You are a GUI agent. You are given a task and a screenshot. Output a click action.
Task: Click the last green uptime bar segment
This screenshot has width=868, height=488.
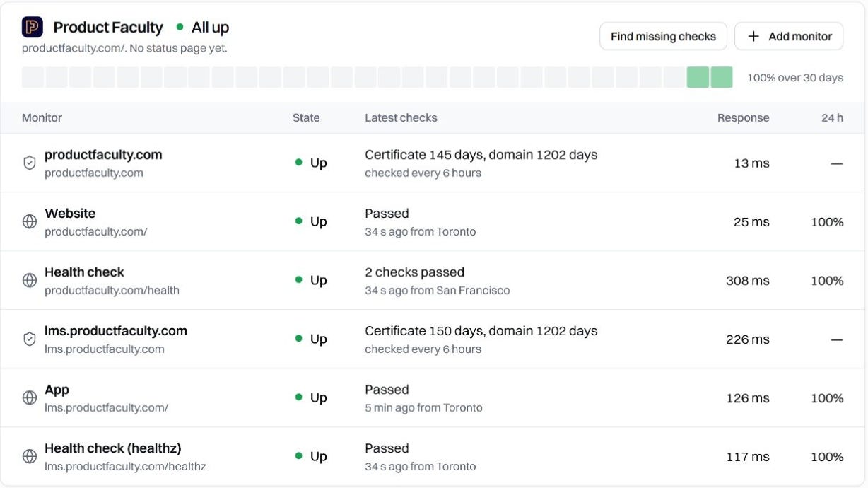tap(722, 77)
